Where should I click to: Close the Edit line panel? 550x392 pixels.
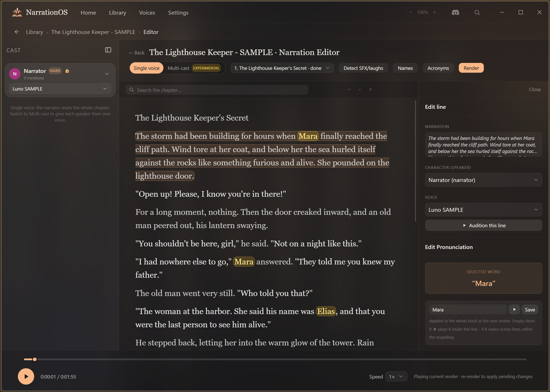click(x=535, y=90)
